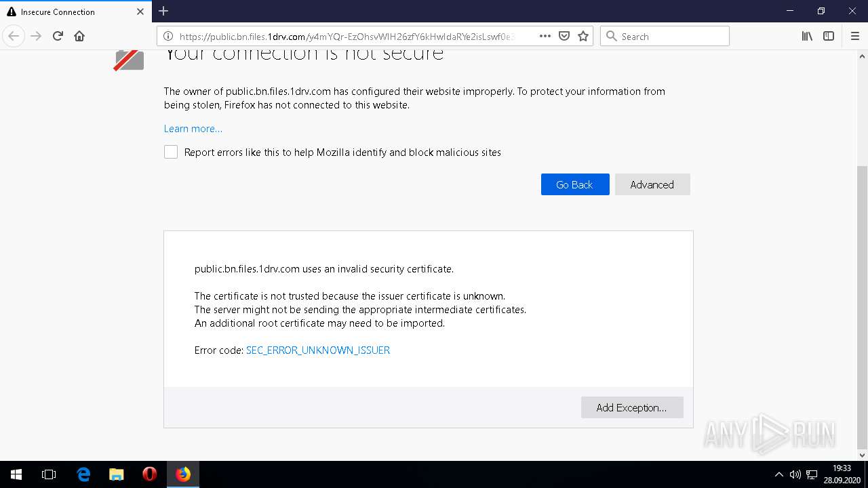
Task: Open the volume control in the system tray
Action: click(x=795, y=474)
